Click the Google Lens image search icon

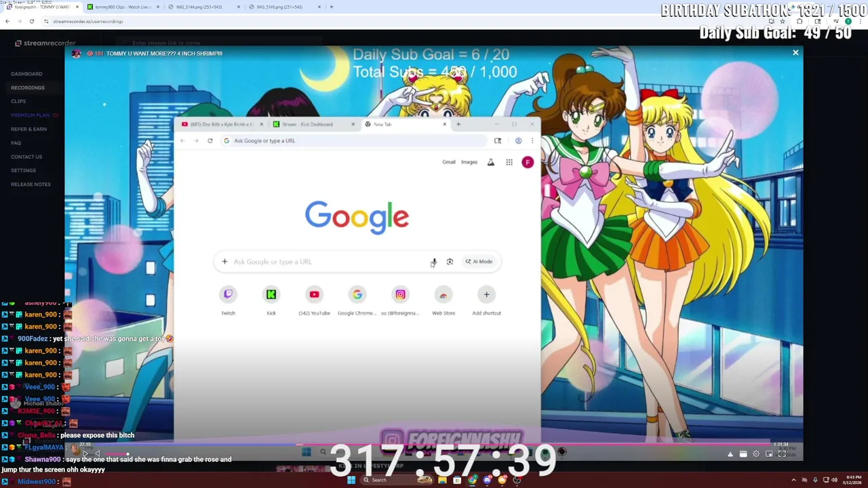pos(450,262)
